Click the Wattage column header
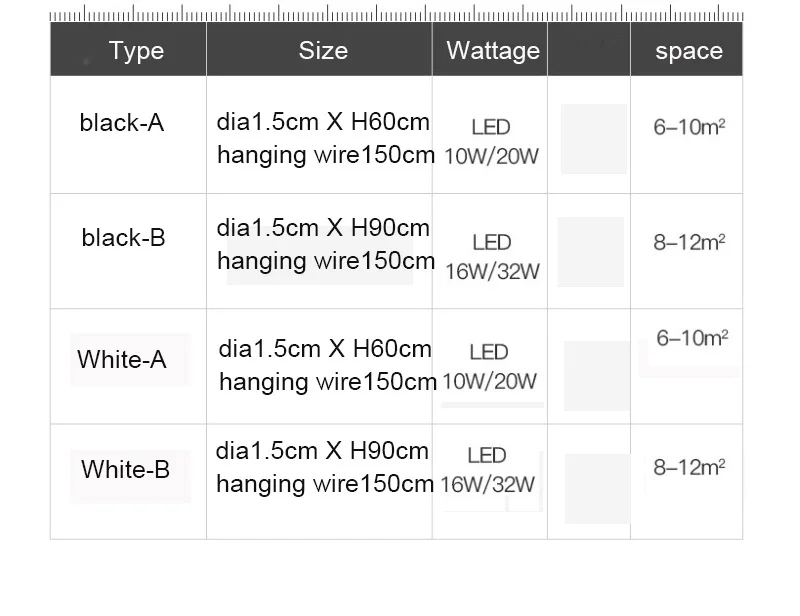The image size is (800, 616). (493, 51)
